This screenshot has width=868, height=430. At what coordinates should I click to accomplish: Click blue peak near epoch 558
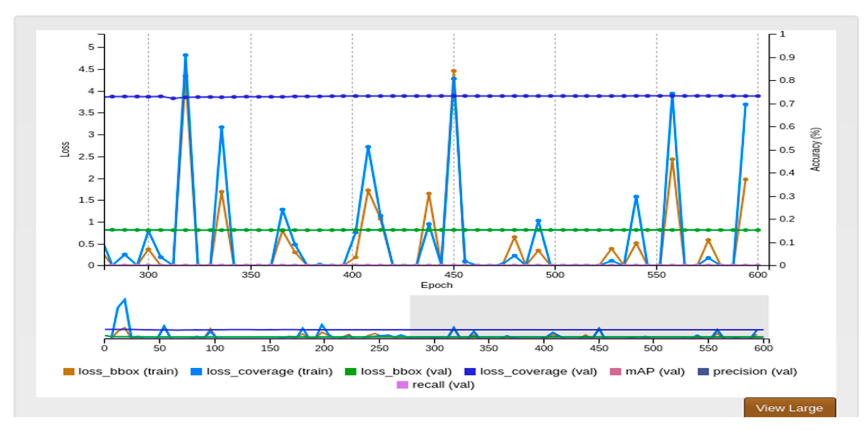pos(672,94)
